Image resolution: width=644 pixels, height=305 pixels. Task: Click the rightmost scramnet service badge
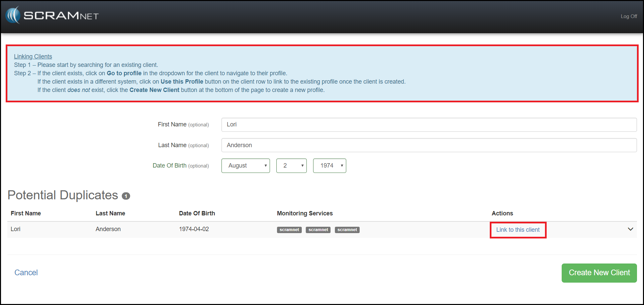347,230
